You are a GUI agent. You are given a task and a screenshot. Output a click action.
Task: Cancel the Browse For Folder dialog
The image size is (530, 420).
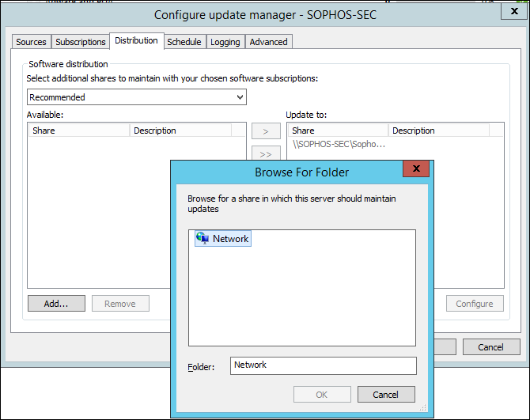click(x=386, y=395)
